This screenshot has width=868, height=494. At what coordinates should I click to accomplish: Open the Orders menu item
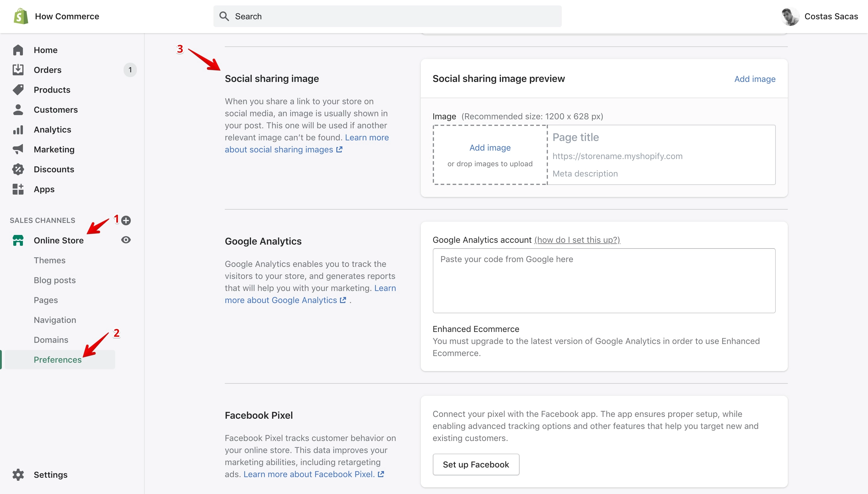click(48, 70)
